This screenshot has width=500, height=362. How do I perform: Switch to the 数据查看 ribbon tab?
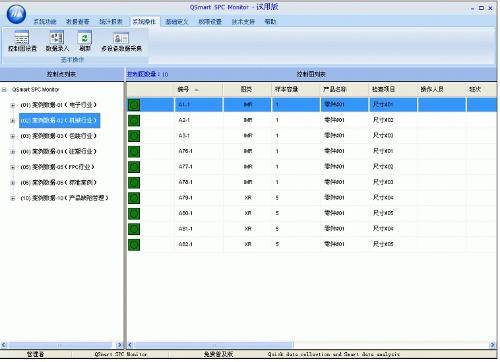pos(77,22)
